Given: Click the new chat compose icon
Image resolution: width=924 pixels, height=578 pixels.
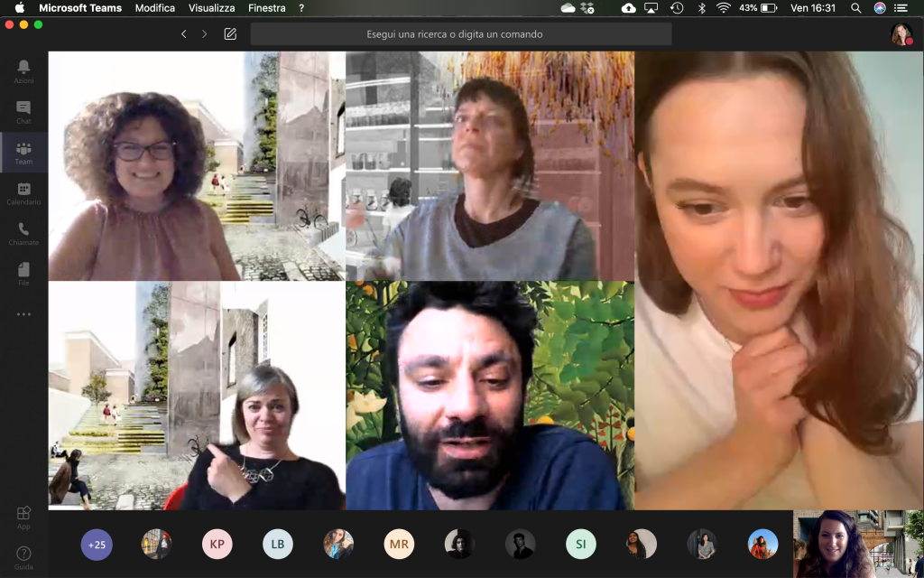Looking at the screenshot, I should click(230, 34).
